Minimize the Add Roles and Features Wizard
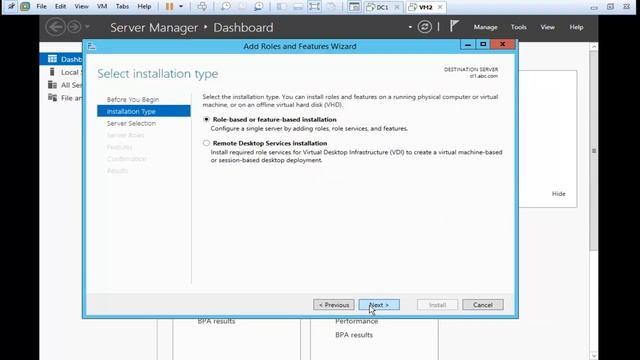The image size is (640, 360). point(468,44)
